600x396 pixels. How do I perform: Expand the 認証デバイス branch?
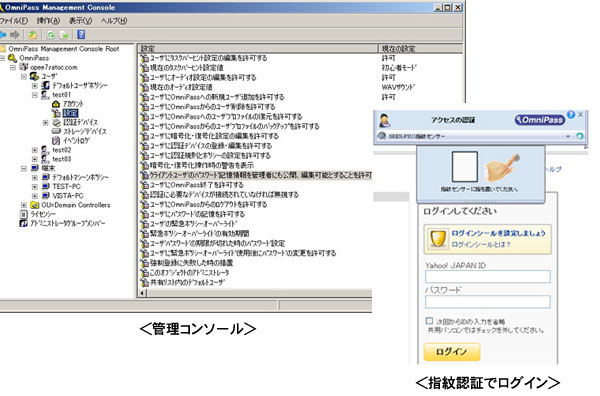tap(46, 122)
